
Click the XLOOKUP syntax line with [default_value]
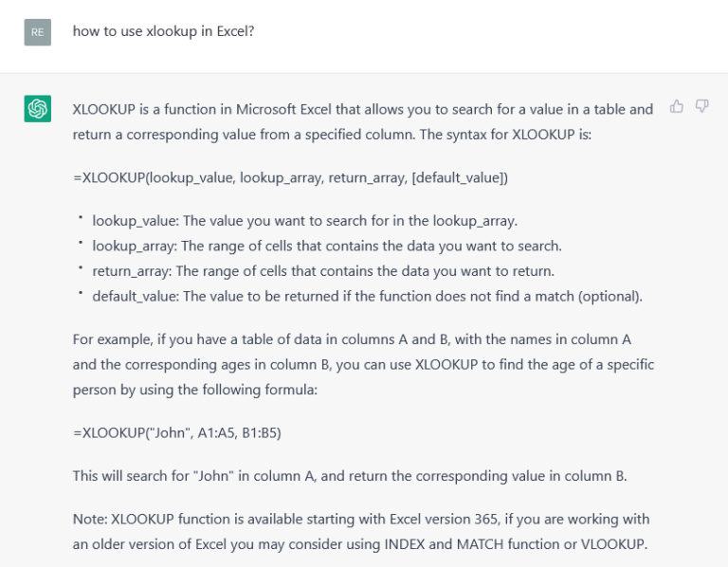[290, 178]
